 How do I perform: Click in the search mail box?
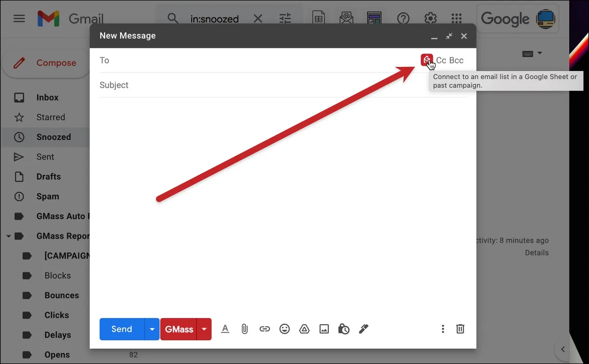point(215,19)
